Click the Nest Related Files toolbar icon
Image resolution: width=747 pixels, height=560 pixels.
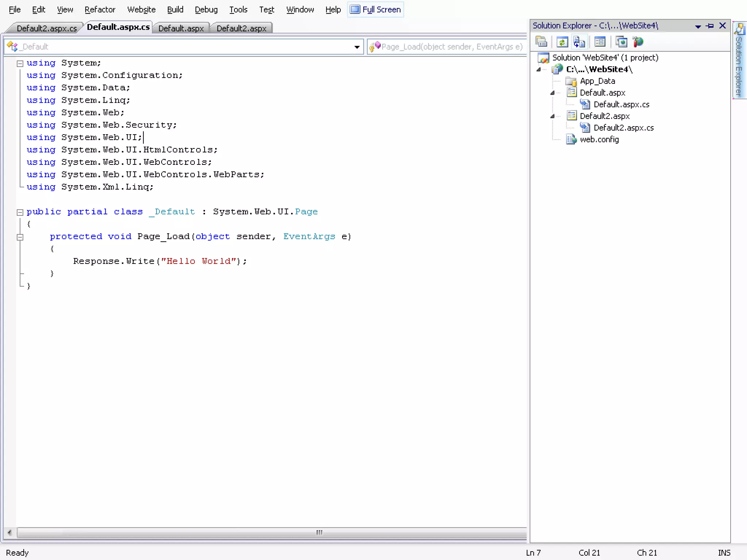tap(579, 42)
